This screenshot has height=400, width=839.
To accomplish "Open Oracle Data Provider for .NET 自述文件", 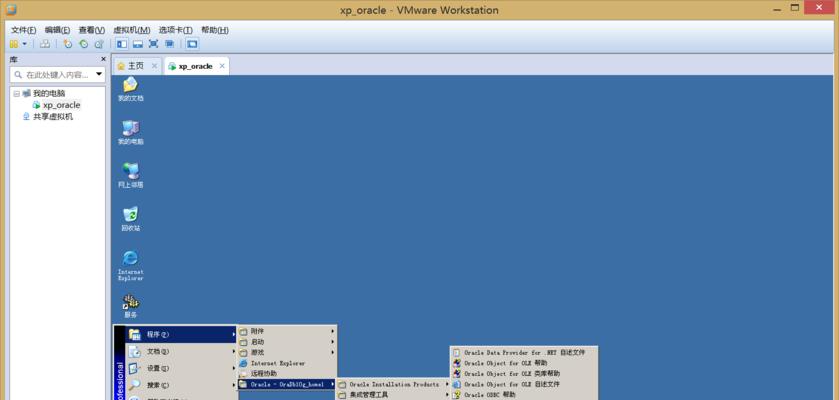I will (x=524, y=352).
